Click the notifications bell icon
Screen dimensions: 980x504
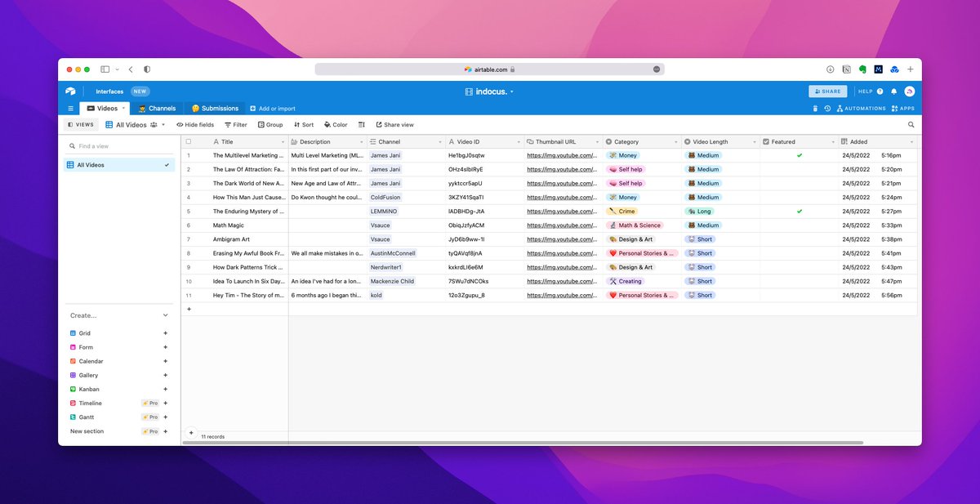pos(893,91)
